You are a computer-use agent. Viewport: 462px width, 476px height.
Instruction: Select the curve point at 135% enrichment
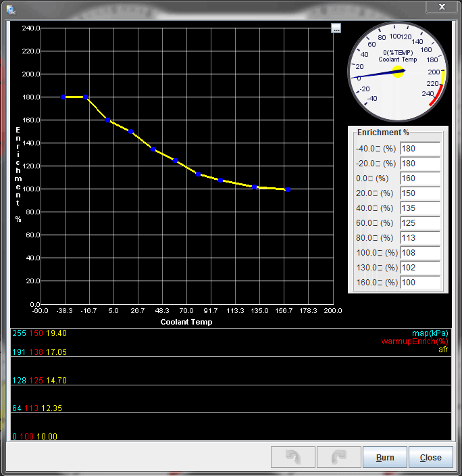[x=153, y=149]
